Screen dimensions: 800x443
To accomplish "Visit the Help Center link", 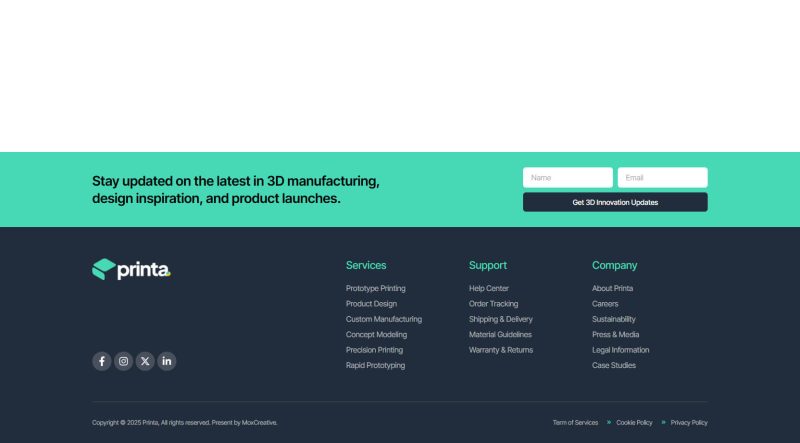I will pos(489,288).
